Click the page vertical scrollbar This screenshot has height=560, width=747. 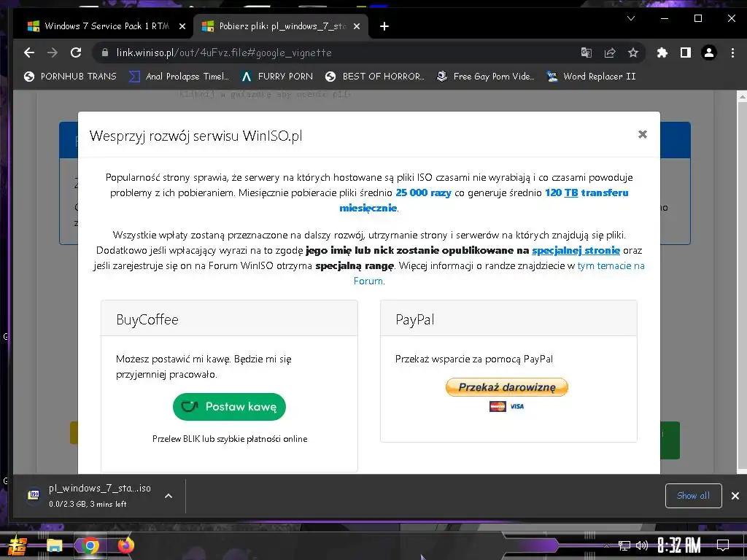(742, 282)
